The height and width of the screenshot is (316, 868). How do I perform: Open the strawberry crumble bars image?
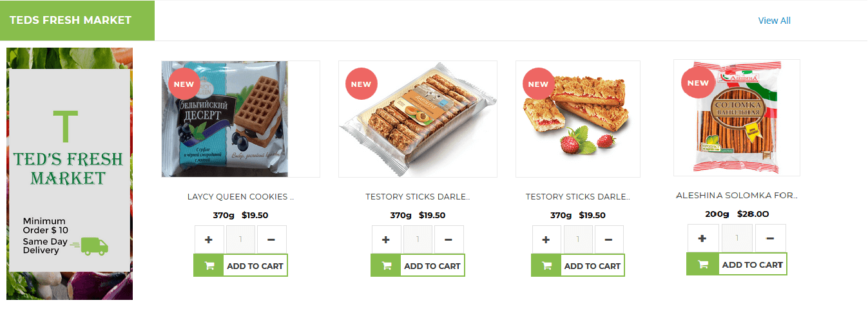pyautogui.click(x=578, y=119)
